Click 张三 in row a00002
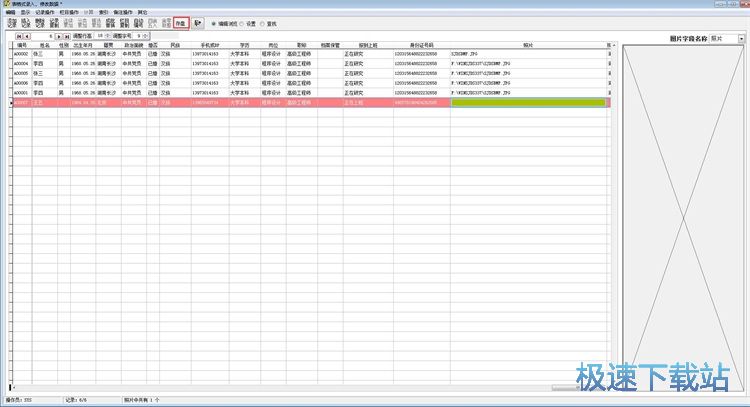The width and height of the screenshot is (750, 407). pyautogui.click(x=38, y=54)
